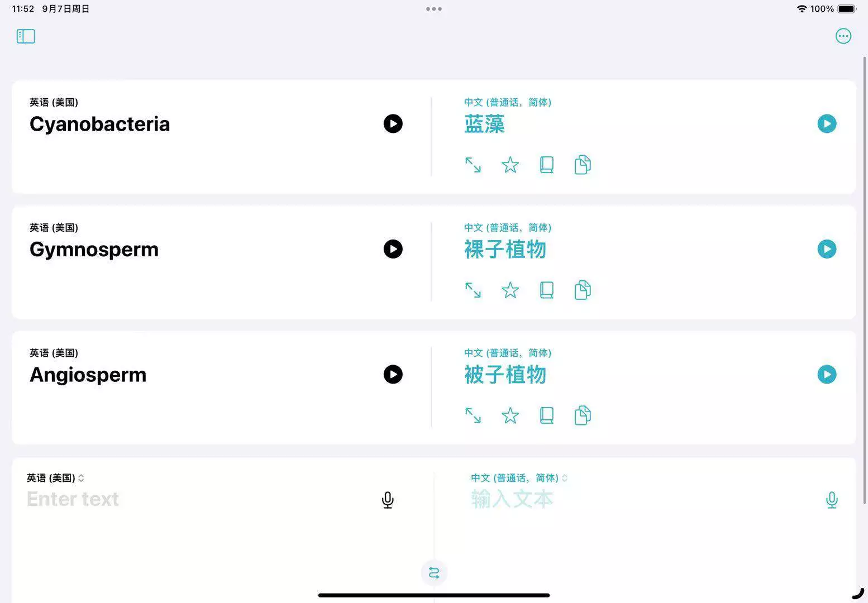
Task: Favorite the Cyanobacteria translation
Action: click(x=510, y=165)
